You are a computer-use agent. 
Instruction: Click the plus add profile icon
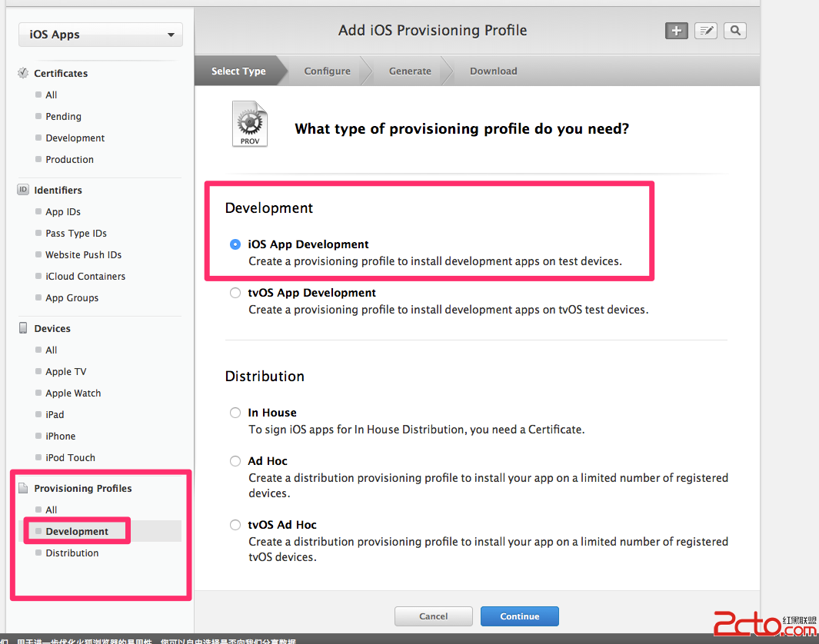676,31
